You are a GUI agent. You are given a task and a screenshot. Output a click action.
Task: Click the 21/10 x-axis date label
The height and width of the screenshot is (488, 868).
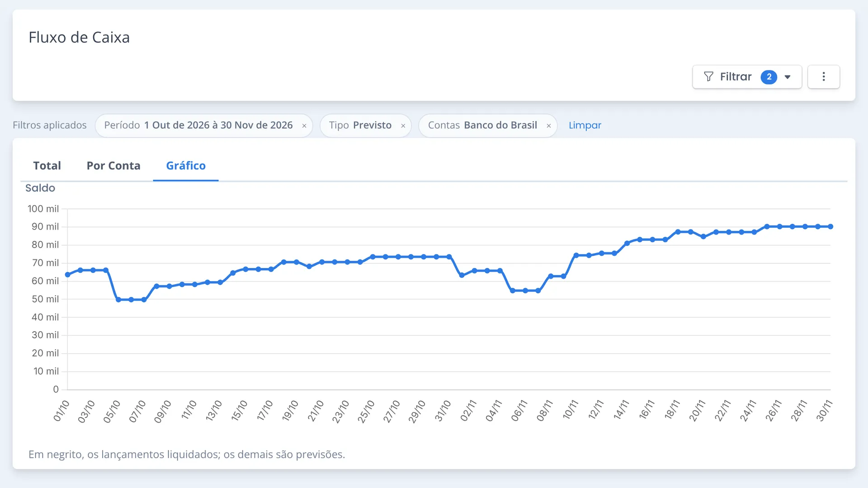pyautogui.click(x=316, y=410)
